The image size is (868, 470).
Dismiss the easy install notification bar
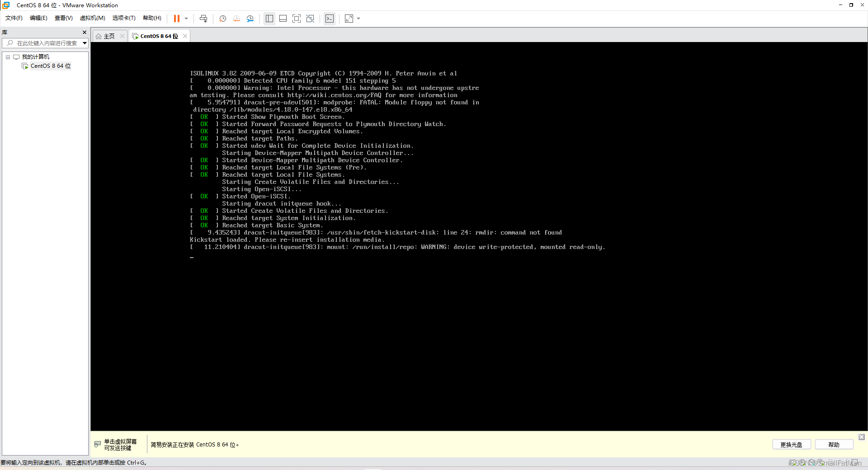click(862, 437)
